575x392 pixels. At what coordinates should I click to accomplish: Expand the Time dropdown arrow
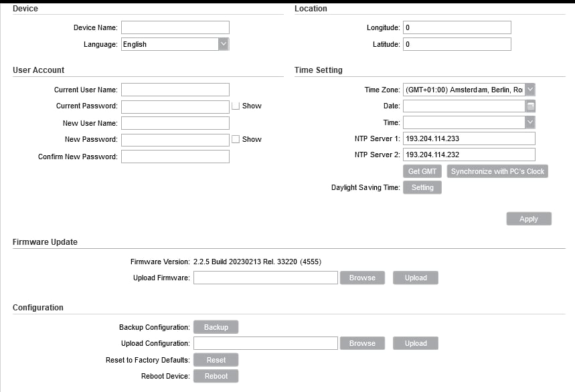coord(530,122)
